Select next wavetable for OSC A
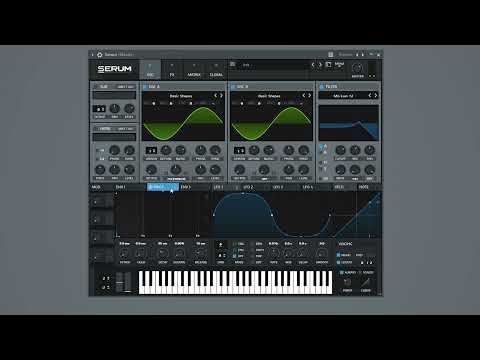 (x=221, y=95)
